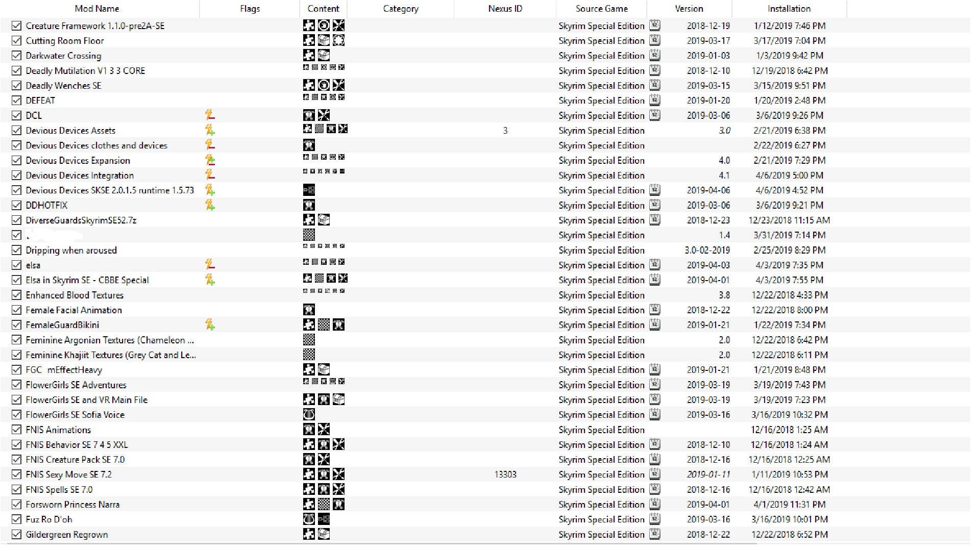The image size is (980, 551).
Task: Click plugin puzzle icon for Forsworn Princess Narra
Action: click(309, 504)
